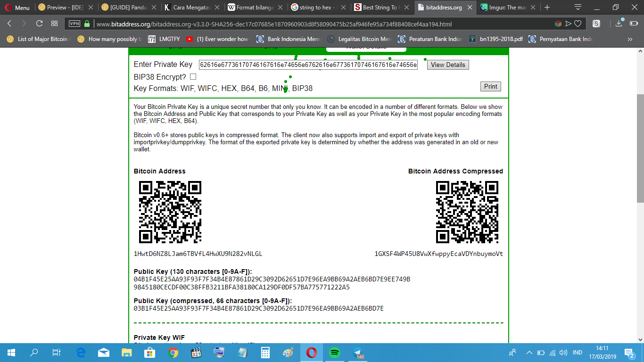Click the page's vertical scrollbar thumb
644x362 pixels.
point(640,148)
